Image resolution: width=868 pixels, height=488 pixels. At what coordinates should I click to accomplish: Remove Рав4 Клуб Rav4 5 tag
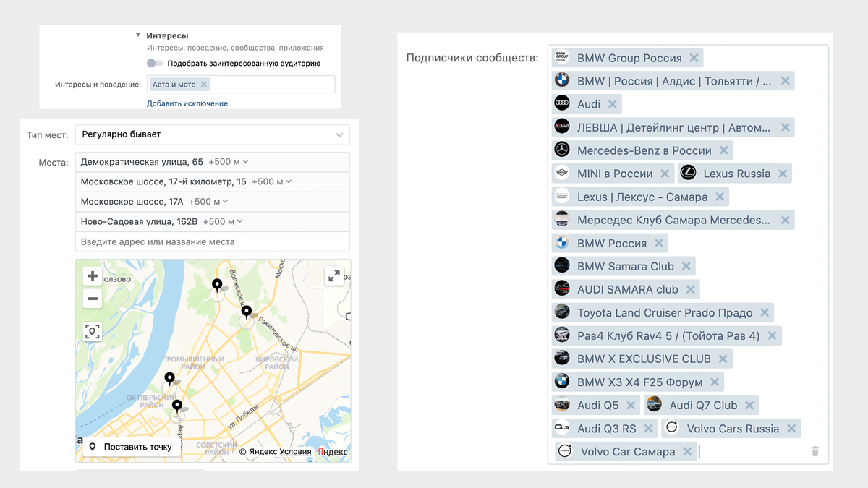tap(772, 335)
